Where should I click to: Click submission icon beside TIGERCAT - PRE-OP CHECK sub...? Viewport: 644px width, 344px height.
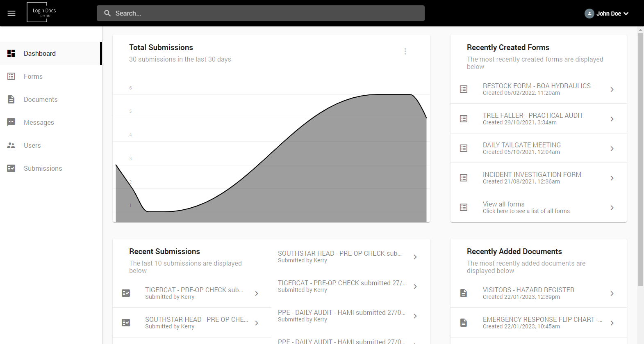click(126, 293)
